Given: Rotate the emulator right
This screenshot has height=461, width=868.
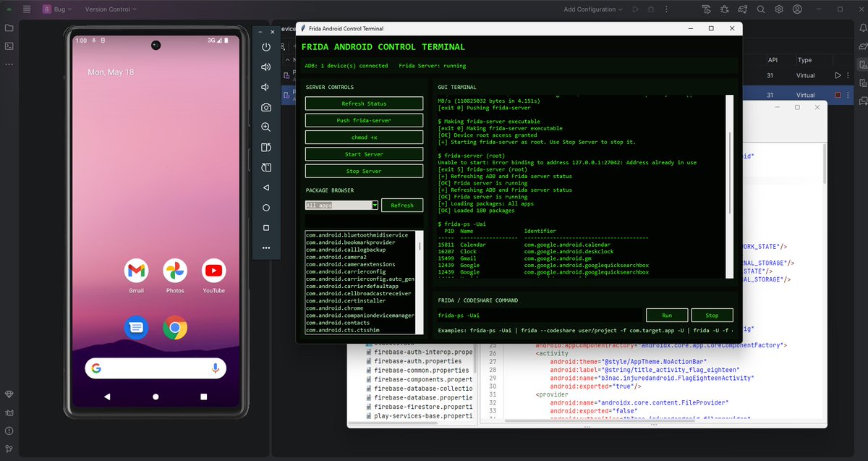Looking at the screenshot, I should pyautogui.click(x=266, y=167).
